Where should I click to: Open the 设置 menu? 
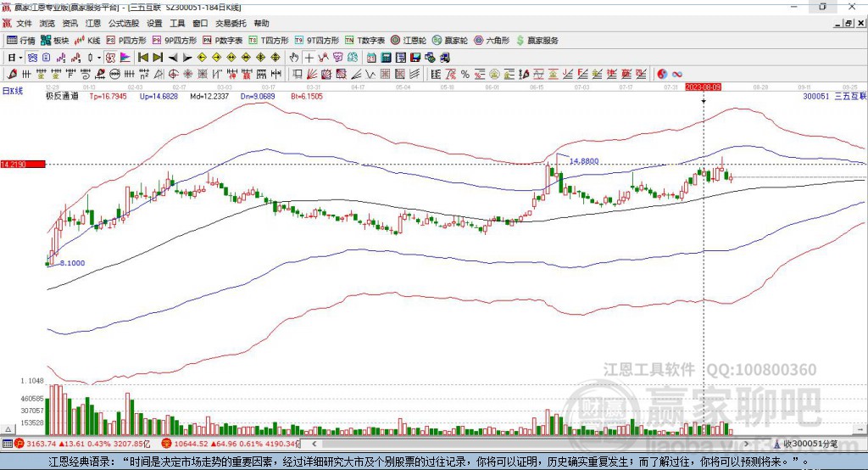[154, 23]
